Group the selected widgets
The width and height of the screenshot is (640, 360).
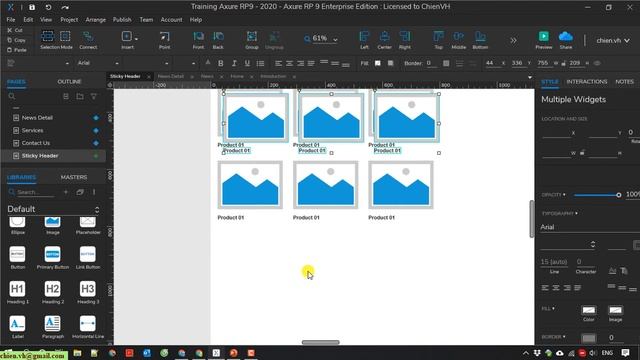(x=252, y=40)
